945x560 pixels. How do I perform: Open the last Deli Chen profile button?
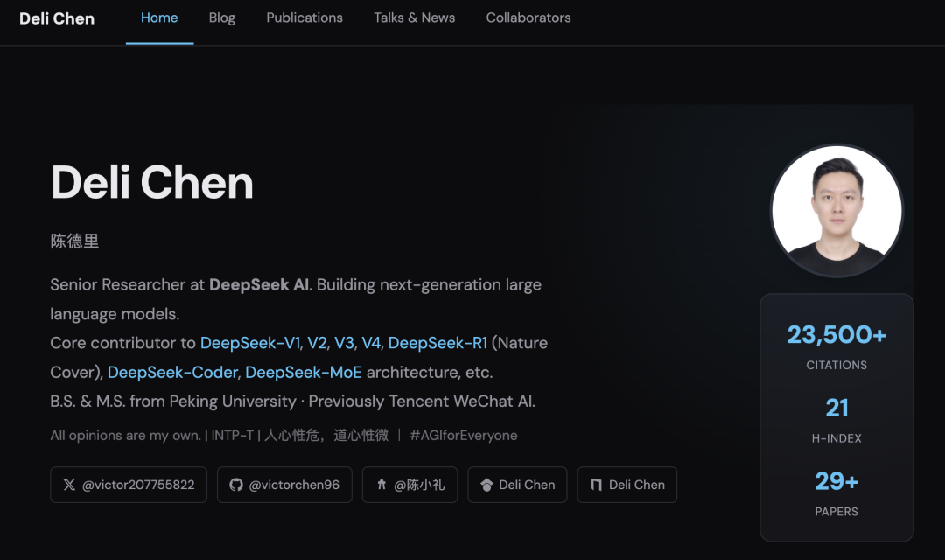pos(626,485)
